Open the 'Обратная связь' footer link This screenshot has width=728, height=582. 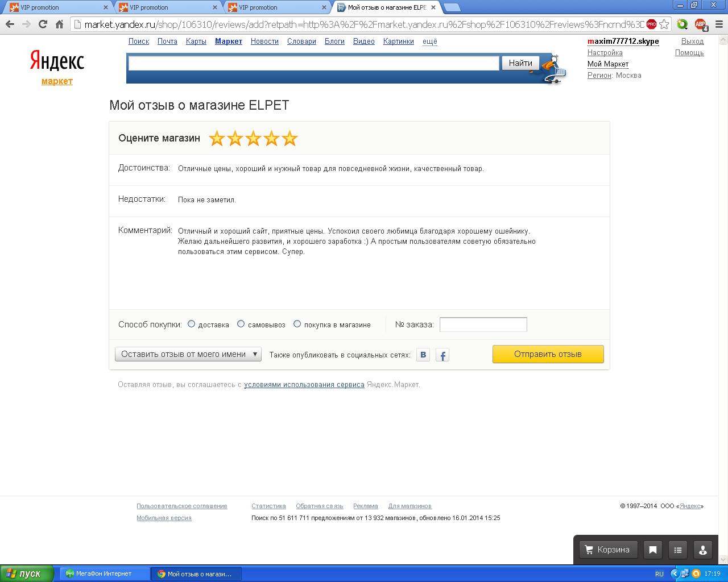[320, 506]
